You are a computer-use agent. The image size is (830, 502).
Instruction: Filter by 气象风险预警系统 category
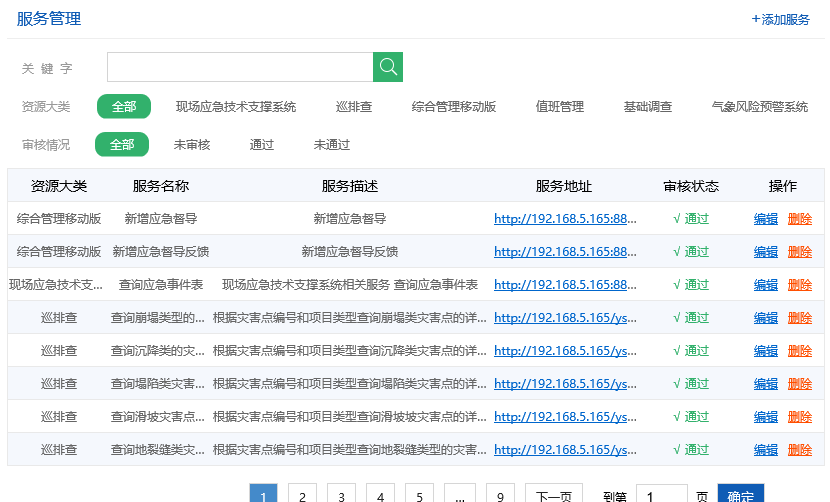click(760, 107)
